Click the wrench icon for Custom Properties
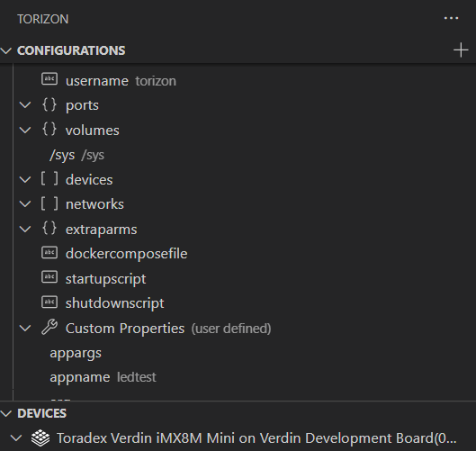 coord(49,328)
